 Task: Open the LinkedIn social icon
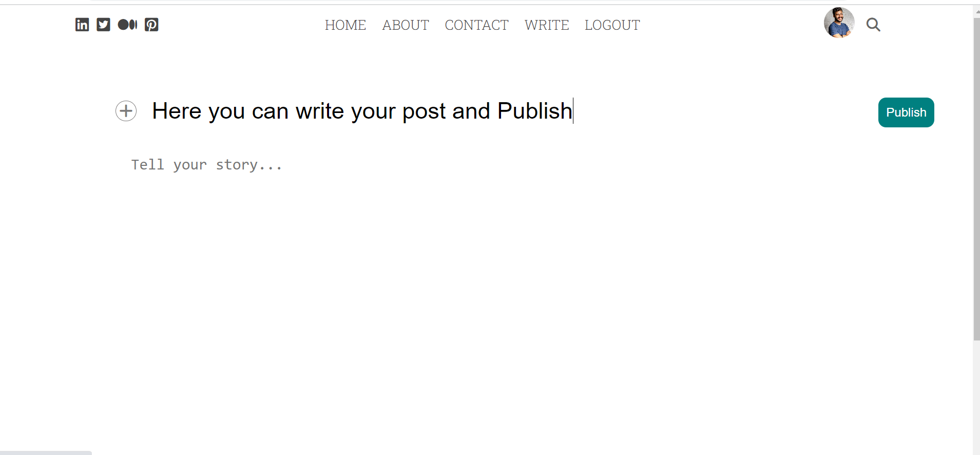point(82,24)
